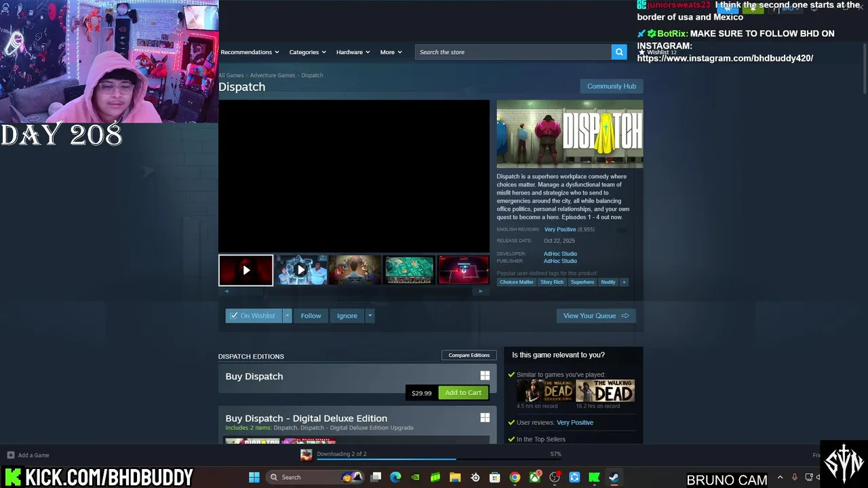This screenshot has height=488, width=868.
Task: Add Dispatch to cart
Action: (x=463, y=392)
